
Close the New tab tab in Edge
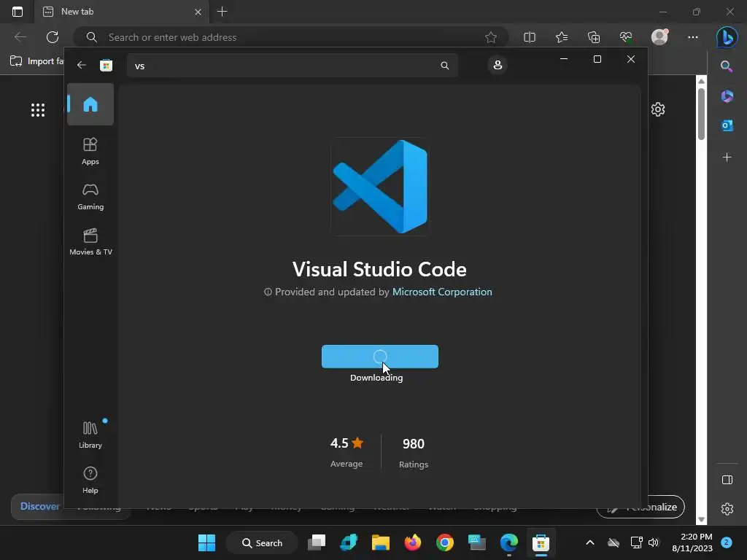198,12
